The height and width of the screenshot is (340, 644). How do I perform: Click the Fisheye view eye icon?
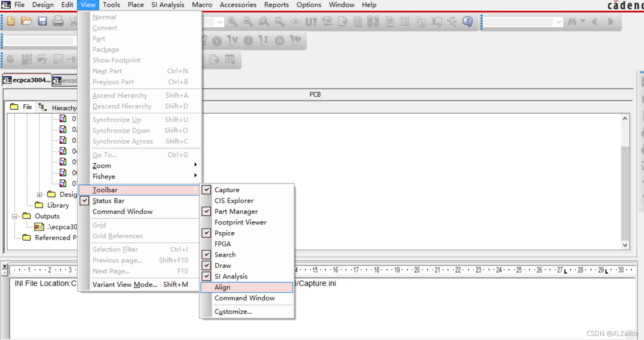click(296, 22)
